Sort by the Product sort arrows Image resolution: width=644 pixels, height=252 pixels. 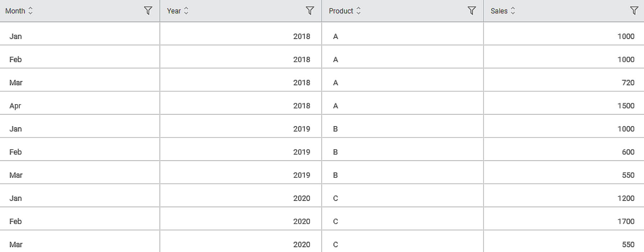(358, 11)
